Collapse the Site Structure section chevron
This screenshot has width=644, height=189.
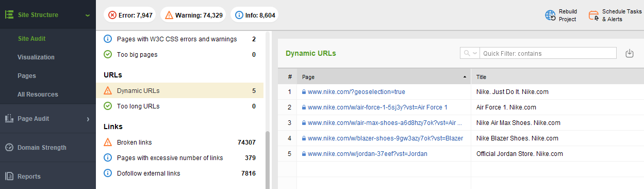click(88, 15)
